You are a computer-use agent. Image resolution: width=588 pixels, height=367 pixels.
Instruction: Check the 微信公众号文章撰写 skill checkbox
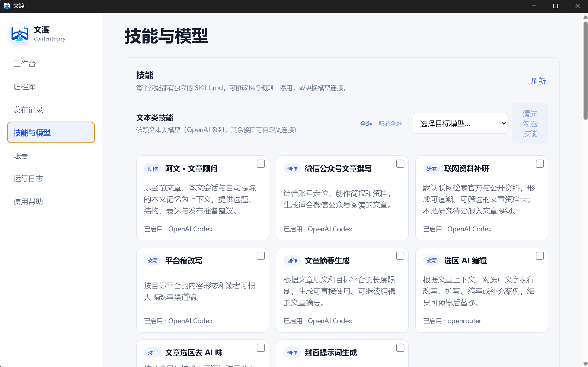click(400, 164)
